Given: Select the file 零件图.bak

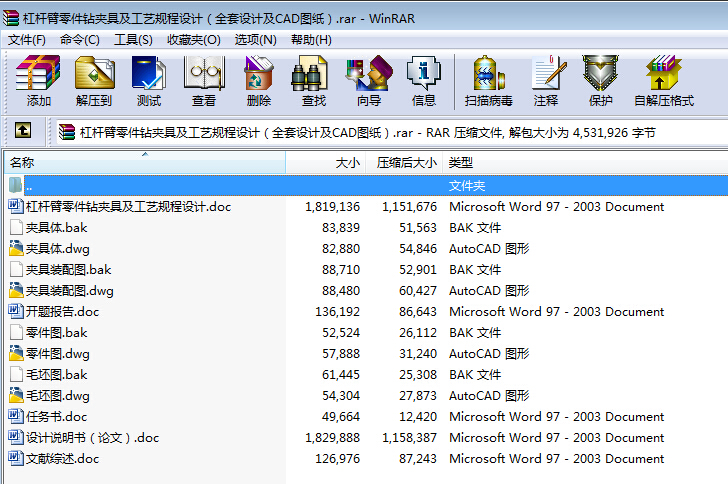Looking at the screenshot, I should (x=57, y=333).
